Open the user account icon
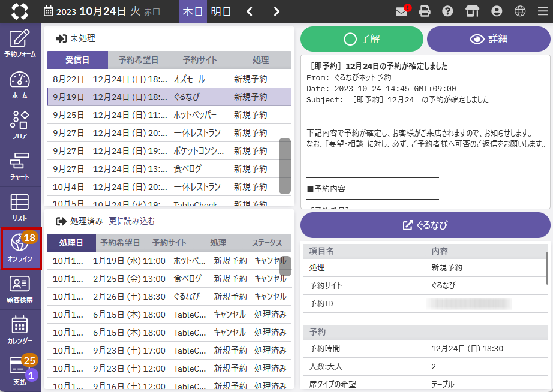Image resolution: width=553 pixels, height=392 pixels. [x=496, y=11]
